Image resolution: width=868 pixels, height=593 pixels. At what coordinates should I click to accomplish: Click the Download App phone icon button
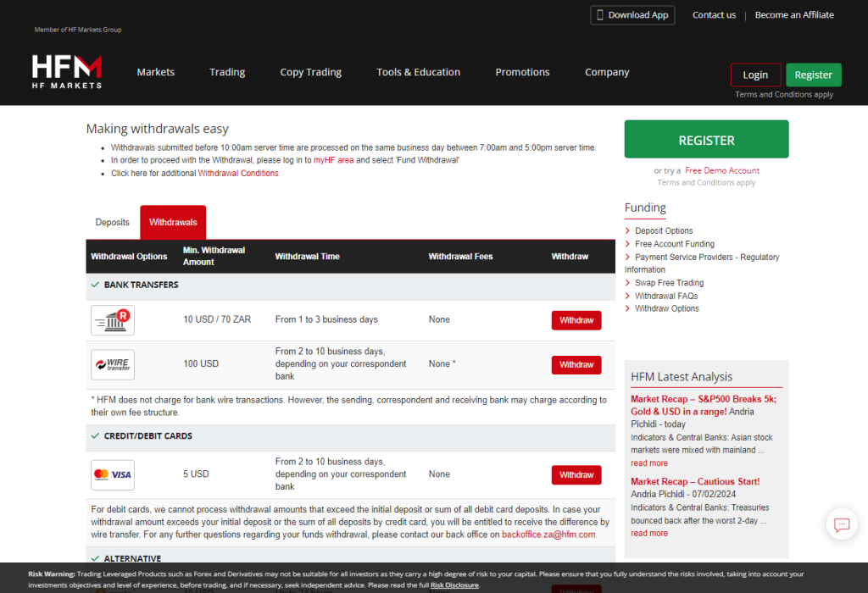632,15
